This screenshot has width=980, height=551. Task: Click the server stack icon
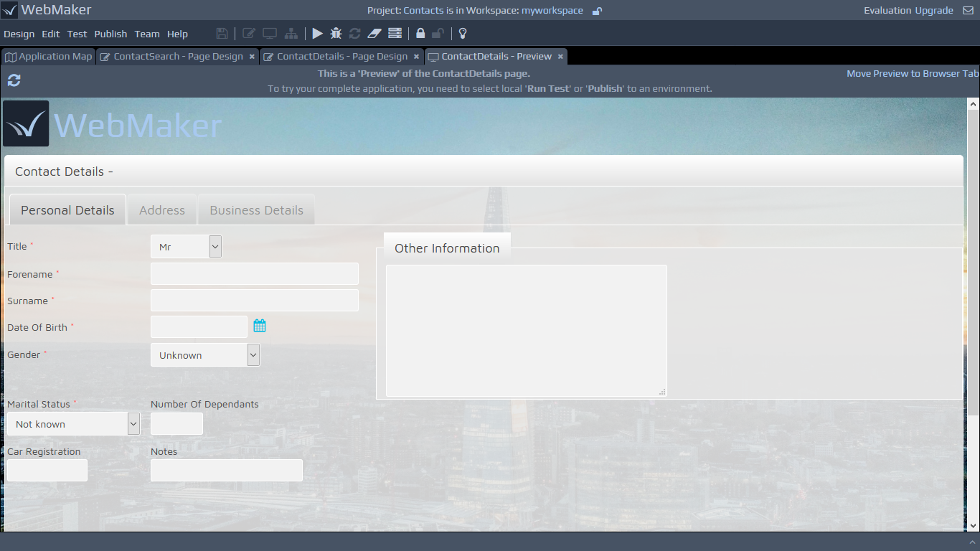click(395, 33)
